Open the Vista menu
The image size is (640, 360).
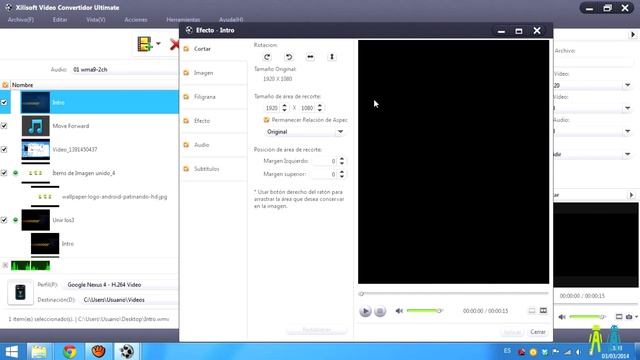pos(96,20)
